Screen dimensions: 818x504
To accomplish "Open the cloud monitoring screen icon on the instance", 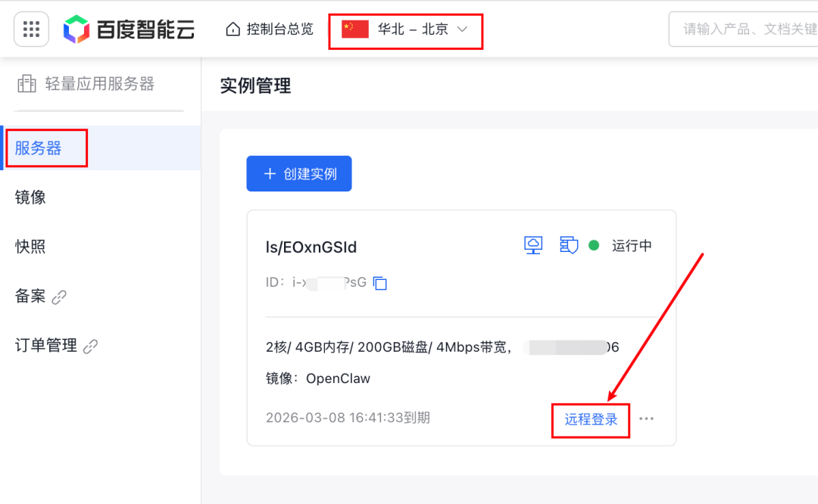I will (x=532, y=244).
